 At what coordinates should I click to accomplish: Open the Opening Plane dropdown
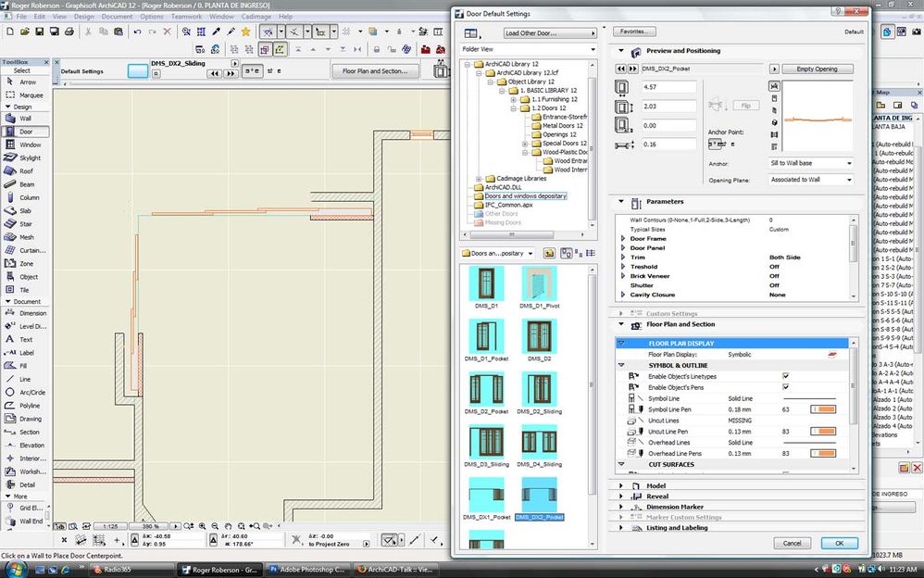tap(812, 180)
